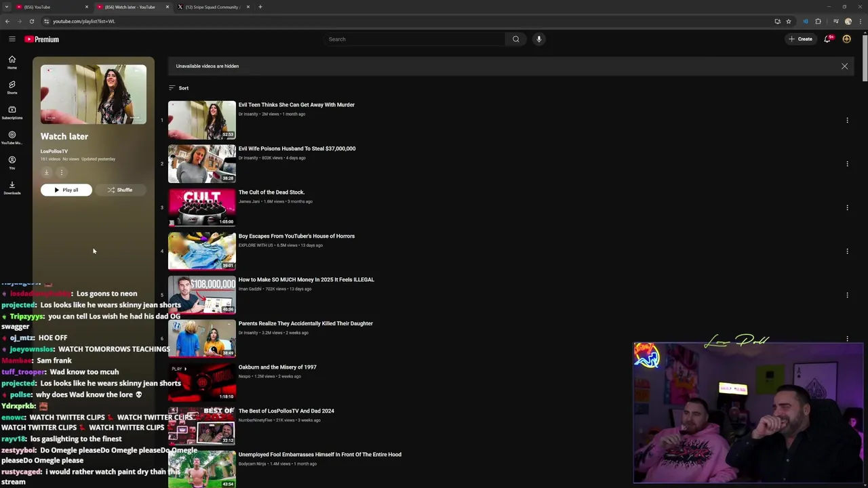
Task: Open the You section in the sidebar
Action: [12, 163]
